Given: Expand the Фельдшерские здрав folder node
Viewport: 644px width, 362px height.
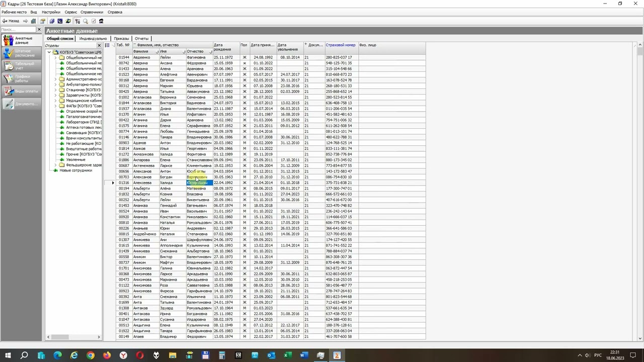Looking at the screenshot, I should (x=56, y=165).
